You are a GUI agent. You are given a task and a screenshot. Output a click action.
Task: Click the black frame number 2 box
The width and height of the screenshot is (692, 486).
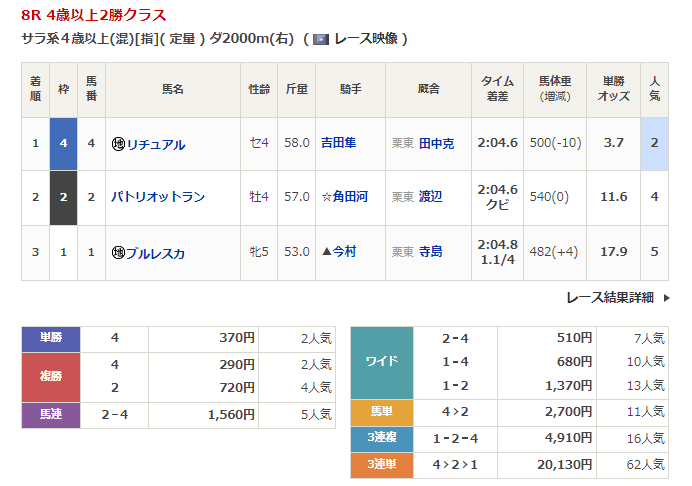pos(64,197)
